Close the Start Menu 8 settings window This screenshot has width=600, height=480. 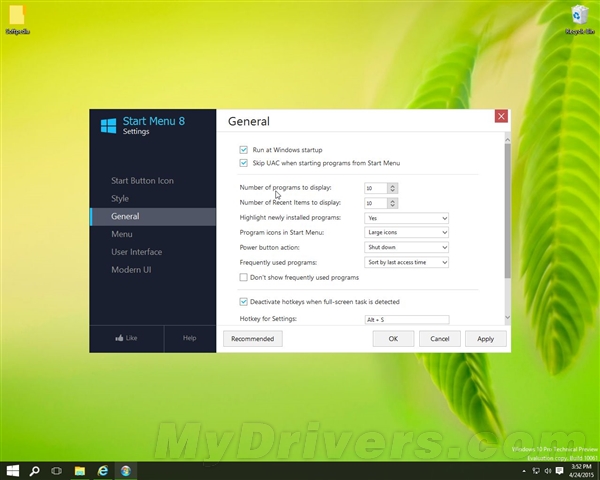tap(501, 116)
